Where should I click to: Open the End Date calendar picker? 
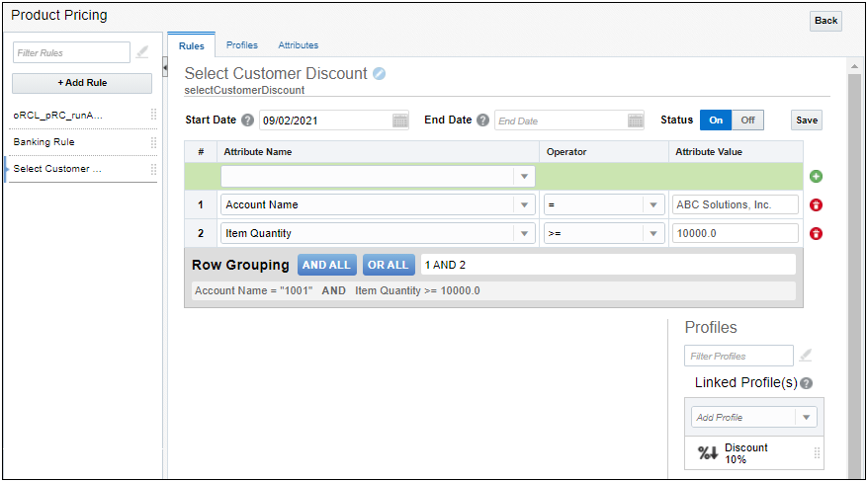[x=636, y=120]
